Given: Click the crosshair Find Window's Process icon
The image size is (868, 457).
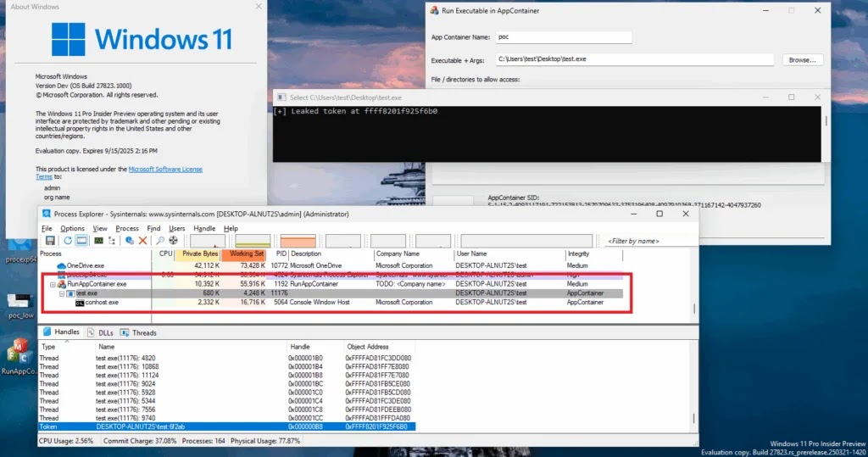Looking at the screenshot, I should (x=173, y=241).
